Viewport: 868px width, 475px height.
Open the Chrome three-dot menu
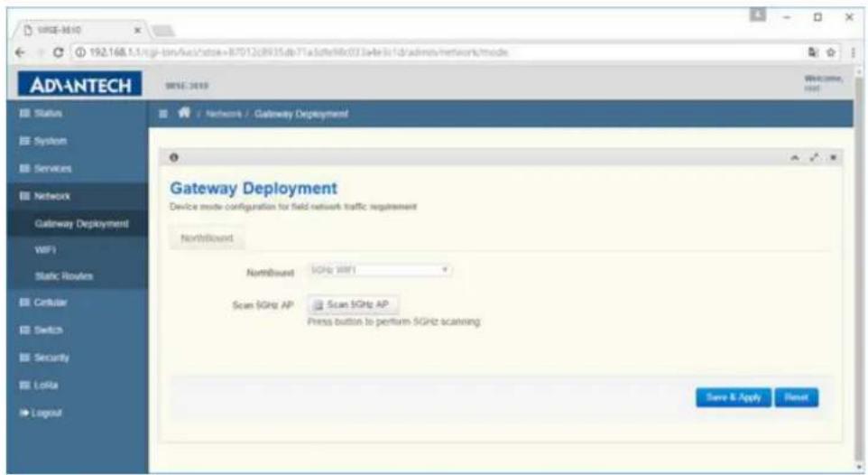pos(853,52)
